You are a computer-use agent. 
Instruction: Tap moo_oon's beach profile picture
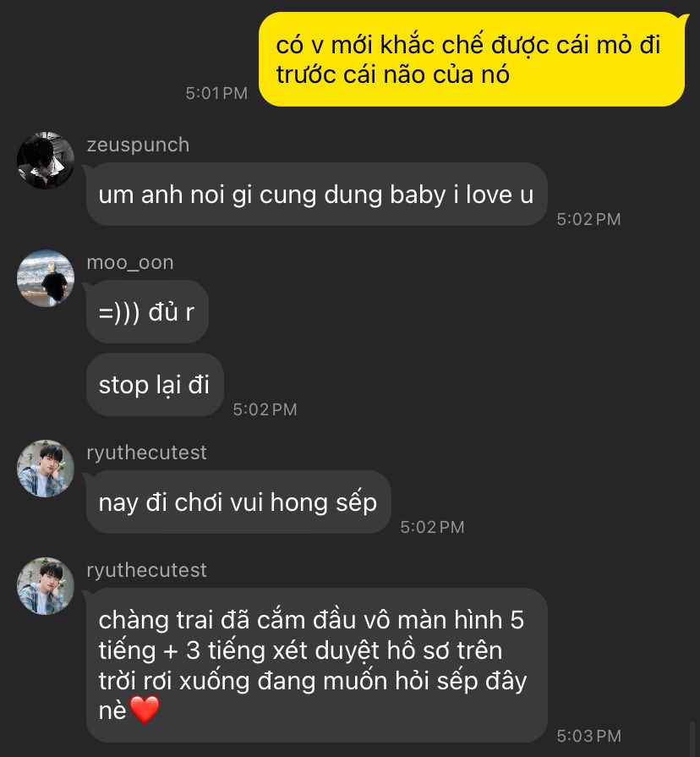tap(46, 278)
